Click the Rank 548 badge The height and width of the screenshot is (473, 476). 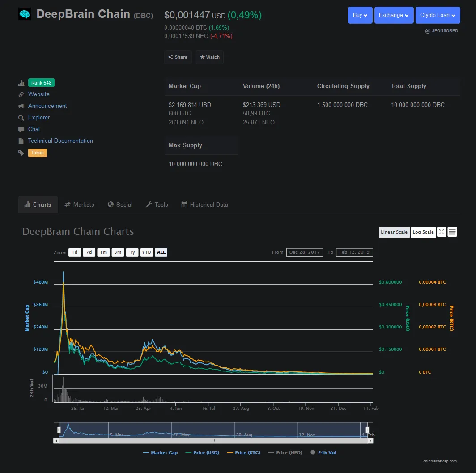[x=41, y=83]
